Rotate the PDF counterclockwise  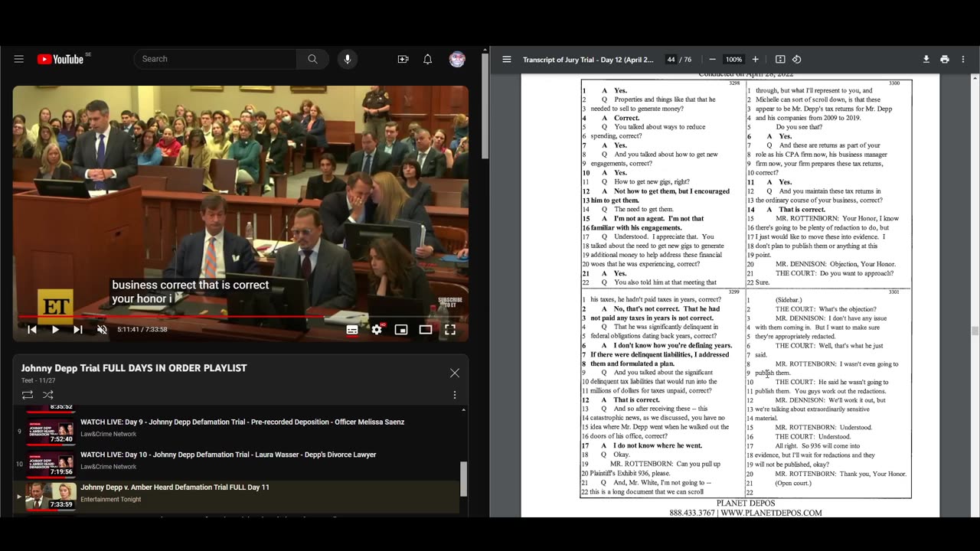tap(796, 59)
